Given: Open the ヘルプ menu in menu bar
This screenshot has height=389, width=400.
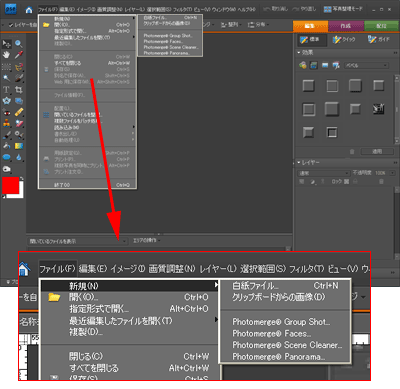Looking at the screenshot, I should tap(246, 9).
